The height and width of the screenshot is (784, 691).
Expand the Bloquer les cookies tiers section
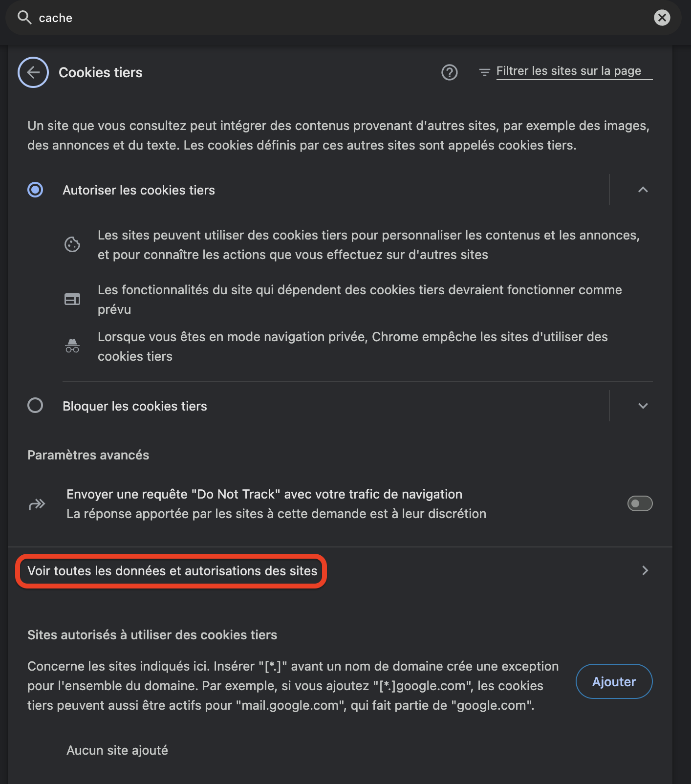tap(643, 406)
